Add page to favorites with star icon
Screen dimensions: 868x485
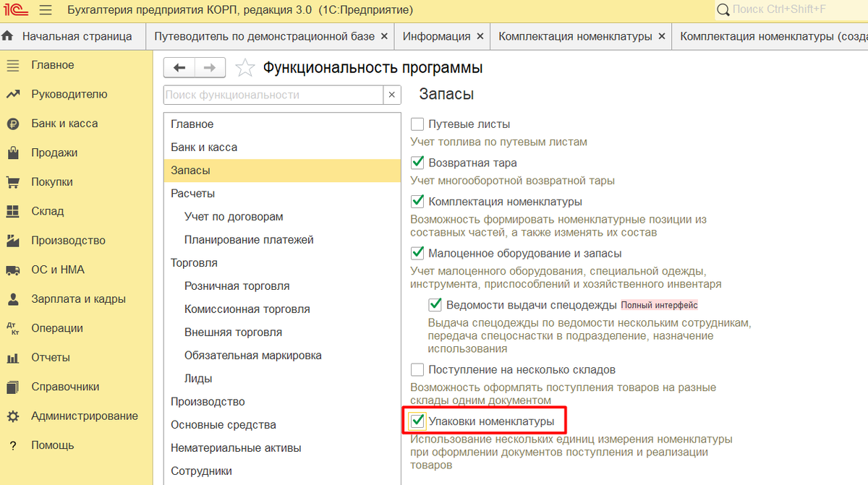[x=246, y=68]
